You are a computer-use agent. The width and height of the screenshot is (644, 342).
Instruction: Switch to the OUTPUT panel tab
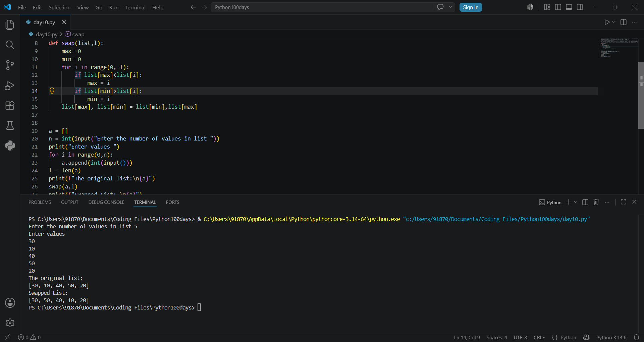69,202
